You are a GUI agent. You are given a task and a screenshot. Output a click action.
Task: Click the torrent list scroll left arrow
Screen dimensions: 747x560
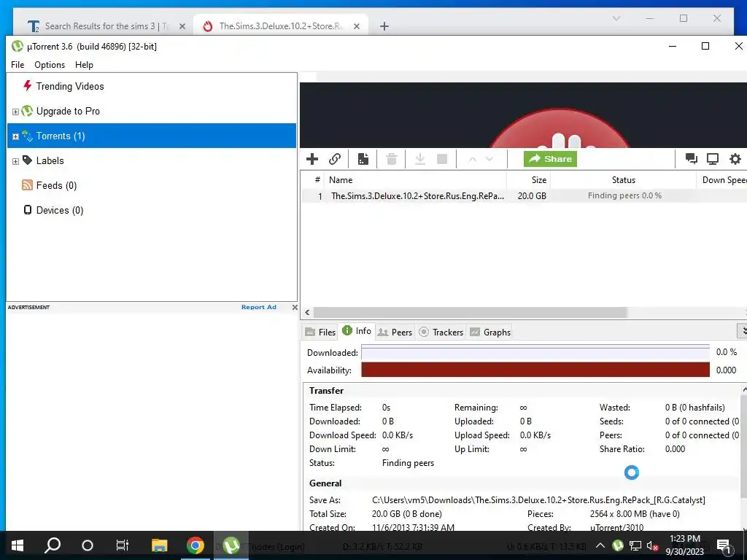click(307, 312)
